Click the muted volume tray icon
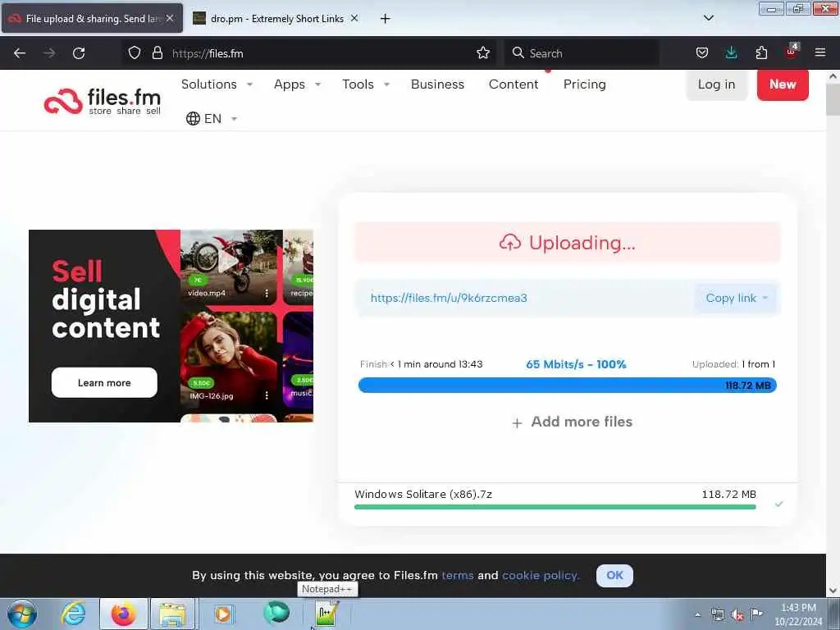 point(737,615)
